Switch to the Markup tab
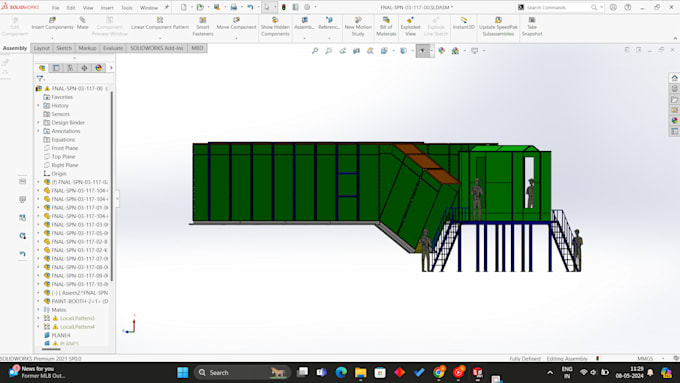 [87, 48]
